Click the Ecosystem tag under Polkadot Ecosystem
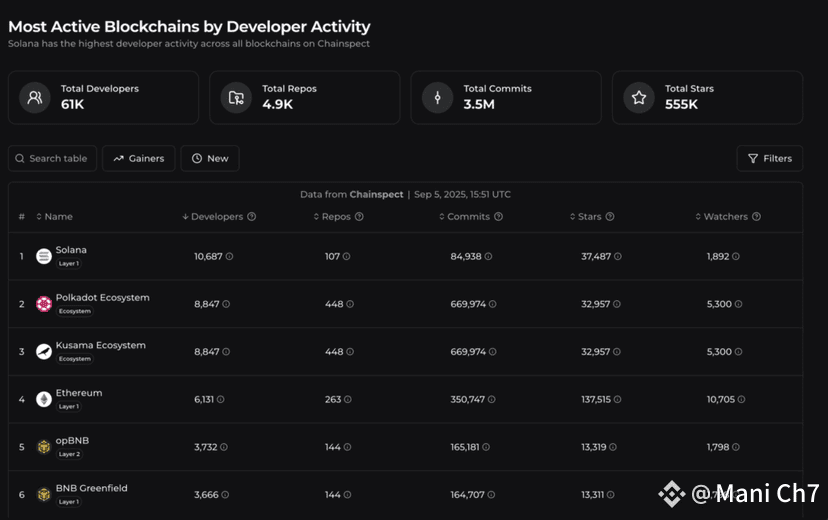 pos(74,311)
